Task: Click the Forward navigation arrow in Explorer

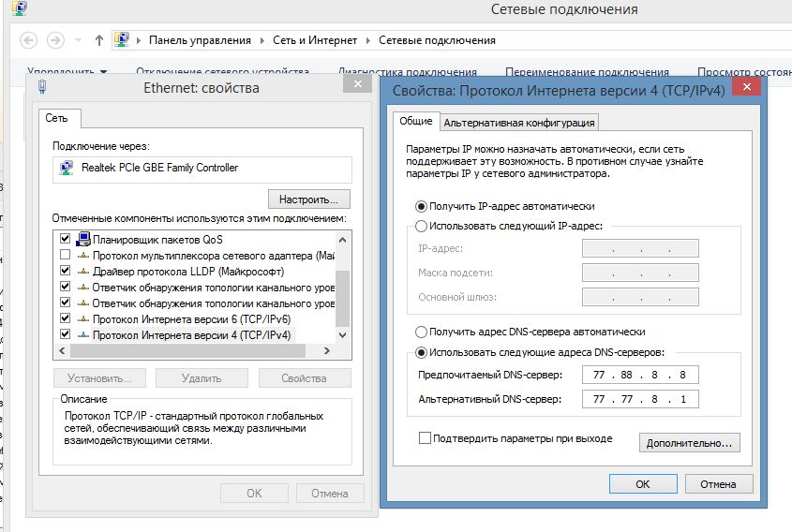Action: [55, 40]
